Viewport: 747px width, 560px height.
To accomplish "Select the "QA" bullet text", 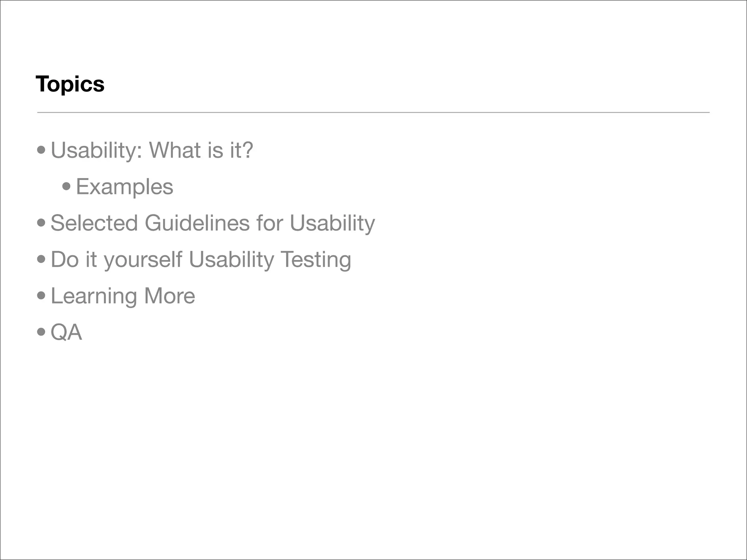I will [x=66, y=332].
